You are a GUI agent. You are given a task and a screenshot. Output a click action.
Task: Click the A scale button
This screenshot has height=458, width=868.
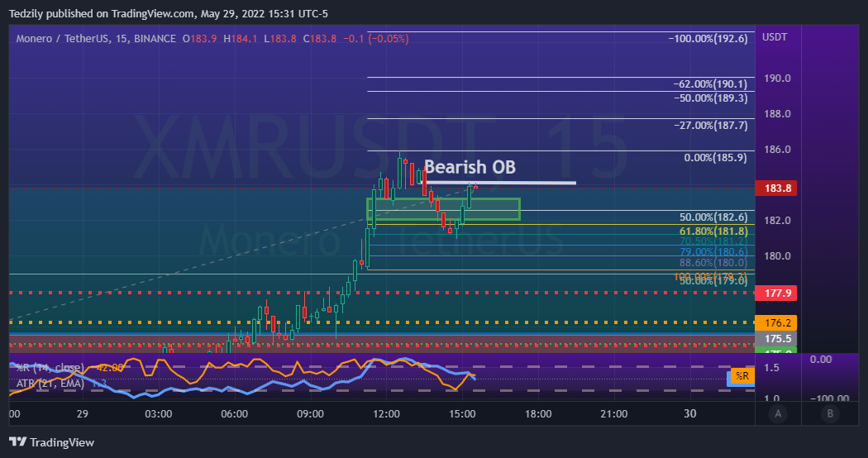pyautogui.click(x=778, y=413)
